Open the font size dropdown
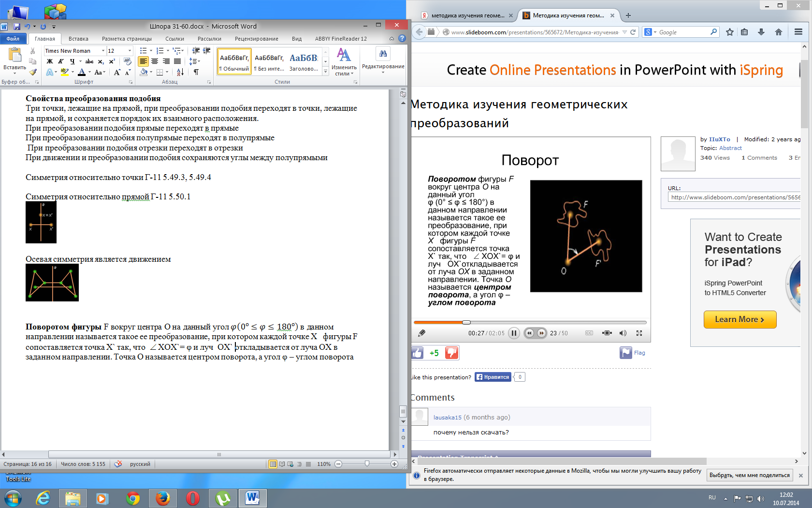This screenshot has width=812, height=508. (x=130, y=51)
